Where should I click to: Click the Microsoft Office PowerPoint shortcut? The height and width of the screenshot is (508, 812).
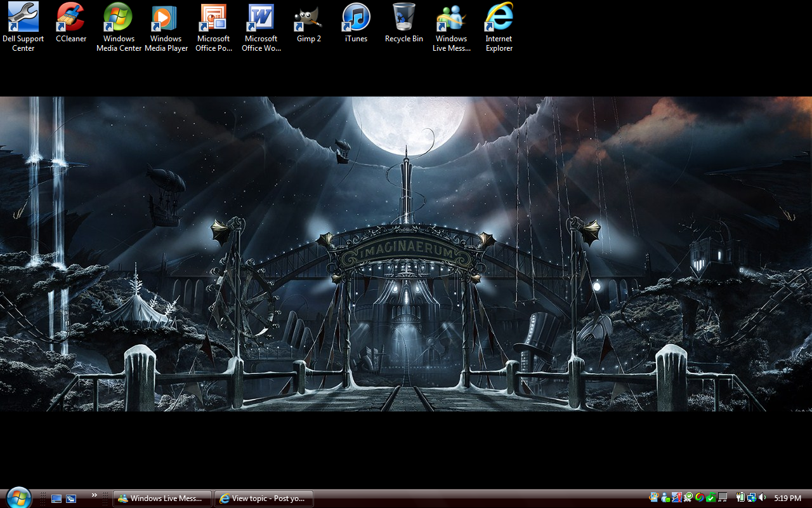214,18
